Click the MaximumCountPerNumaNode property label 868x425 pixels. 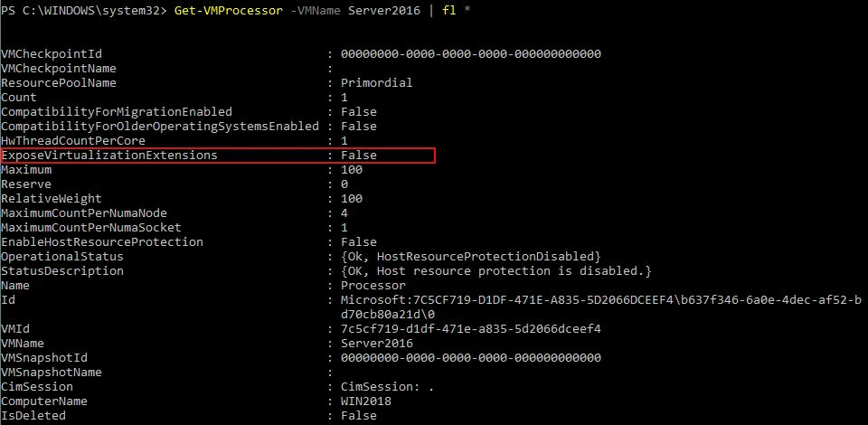click(x=84, y=213)
